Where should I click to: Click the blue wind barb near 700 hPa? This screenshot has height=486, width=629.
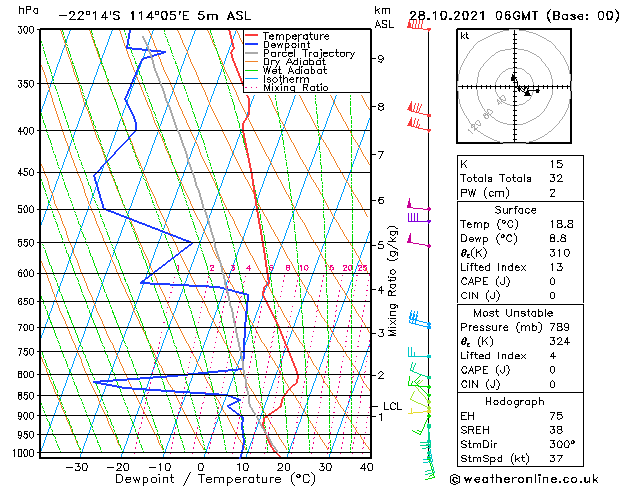point(420,320)
